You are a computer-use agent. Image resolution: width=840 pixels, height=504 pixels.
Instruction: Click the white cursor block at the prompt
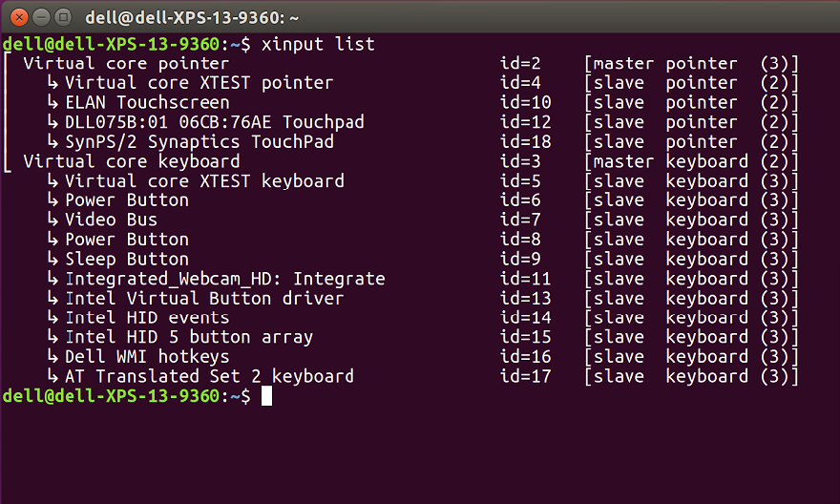pos(266,396)
